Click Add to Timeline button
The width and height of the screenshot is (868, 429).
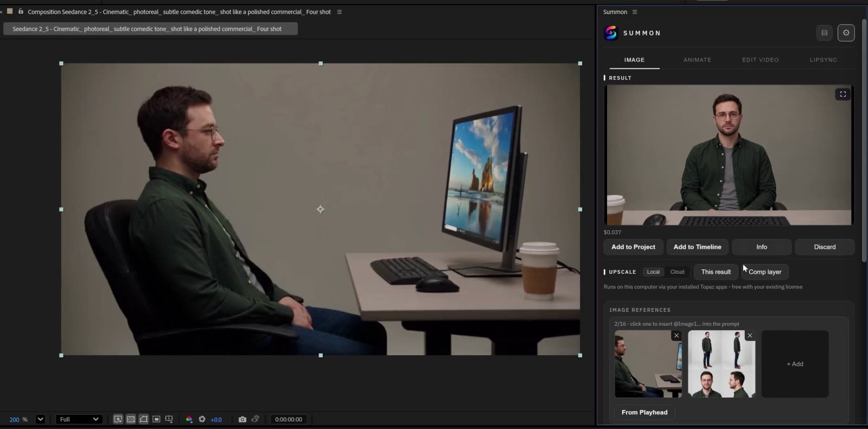[x=697, y=247]
